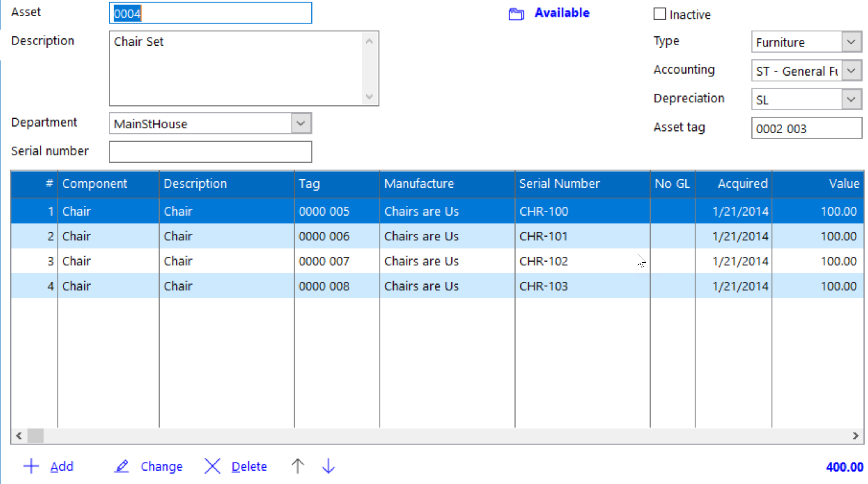Click the Add link

(x=62, y=466)
